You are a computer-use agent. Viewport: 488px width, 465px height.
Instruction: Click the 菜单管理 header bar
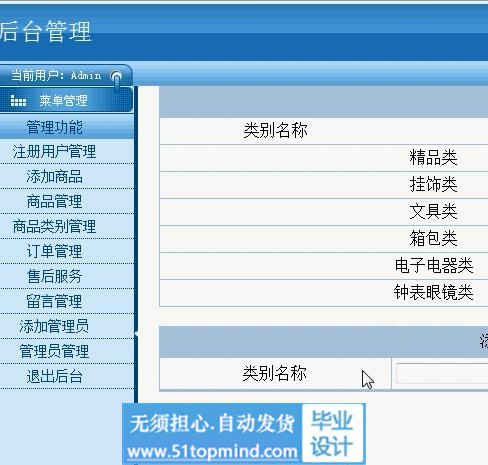coord(66,100)
